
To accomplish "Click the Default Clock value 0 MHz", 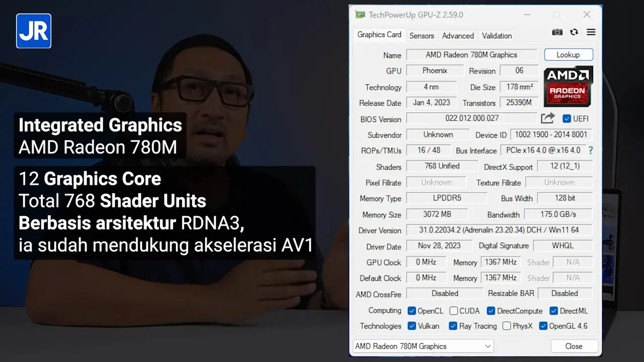I will (x=426, y=278).
